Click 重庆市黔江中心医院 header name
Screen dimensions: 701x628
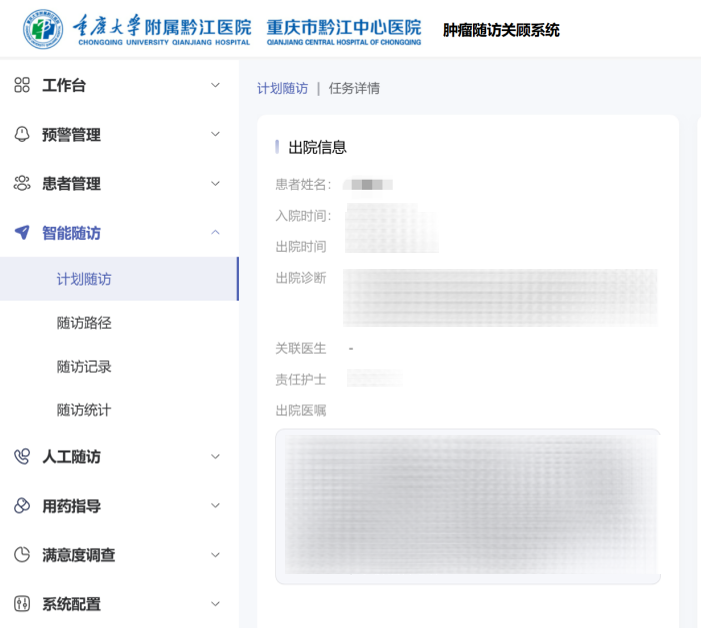(x=344, y=31)
